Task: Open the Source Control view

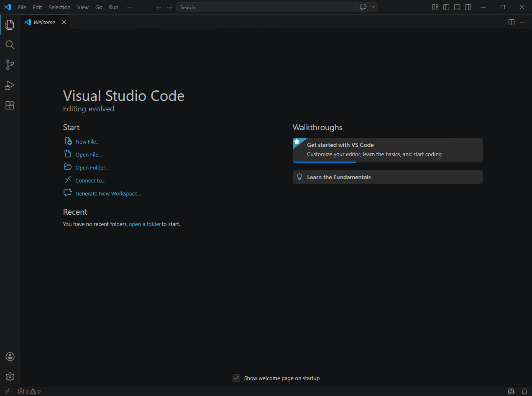Action: (x=10, y=65)
